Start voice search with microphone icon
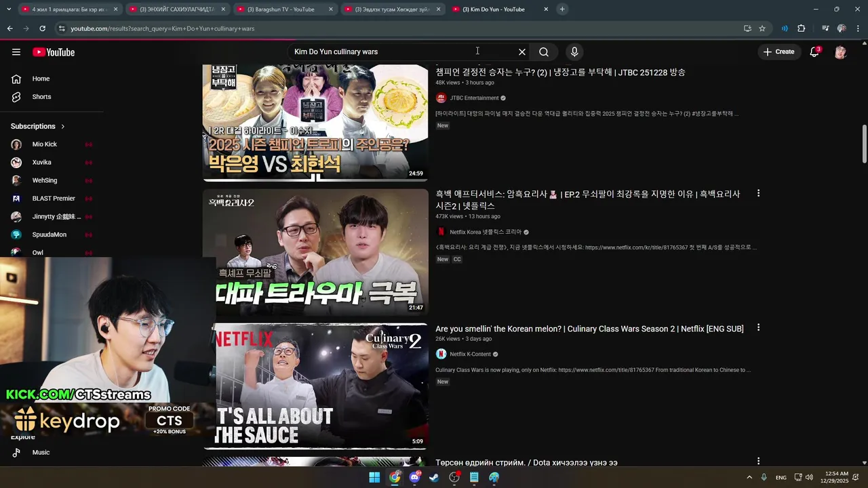 point(574,52)
